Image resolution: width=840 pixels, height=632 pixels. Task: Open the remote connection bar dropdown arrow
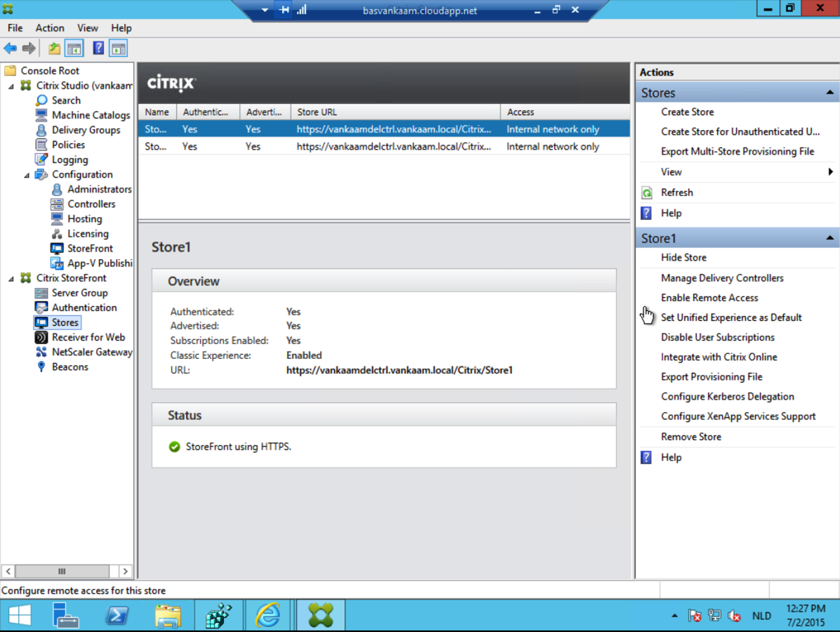[265, 11]
